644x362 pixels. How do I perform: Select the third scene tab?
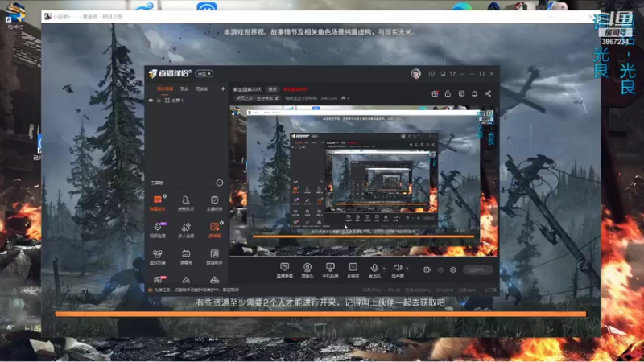pos(202,88)
